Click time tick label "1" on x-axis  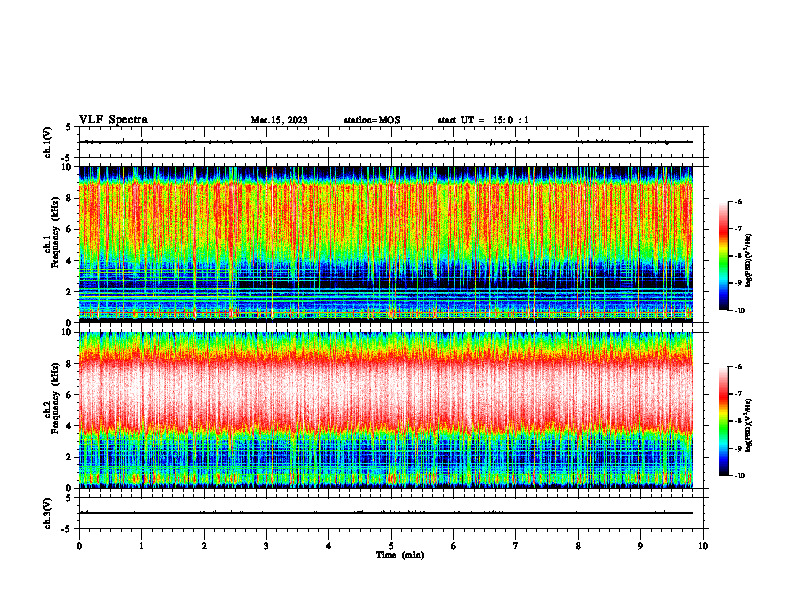click(x=141, y=546)
